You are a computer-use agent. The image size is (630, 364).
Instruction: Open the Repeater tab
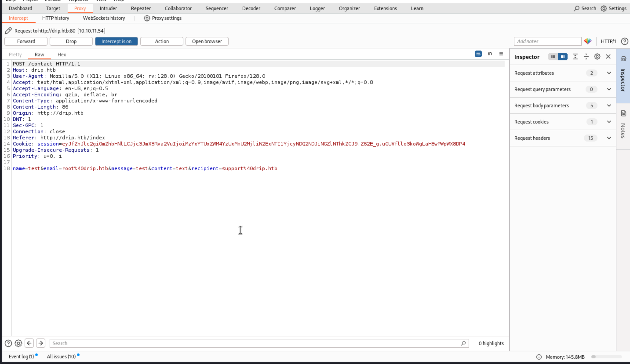(141, 9)
